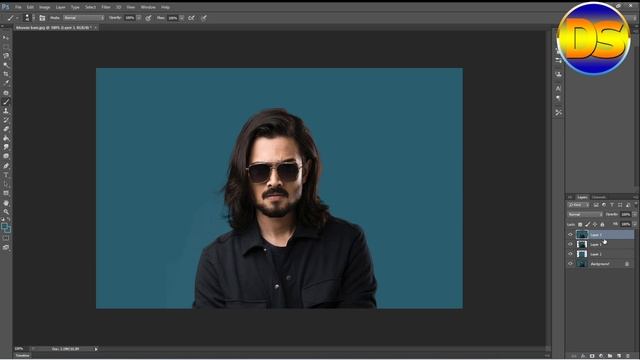Hide the Background layer with eye icon

click(x=570, y=264)
